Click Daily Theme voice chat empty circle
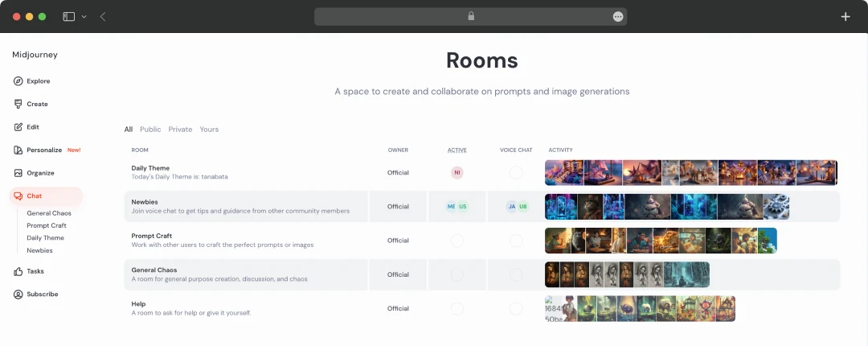 (x=516, y=172)
